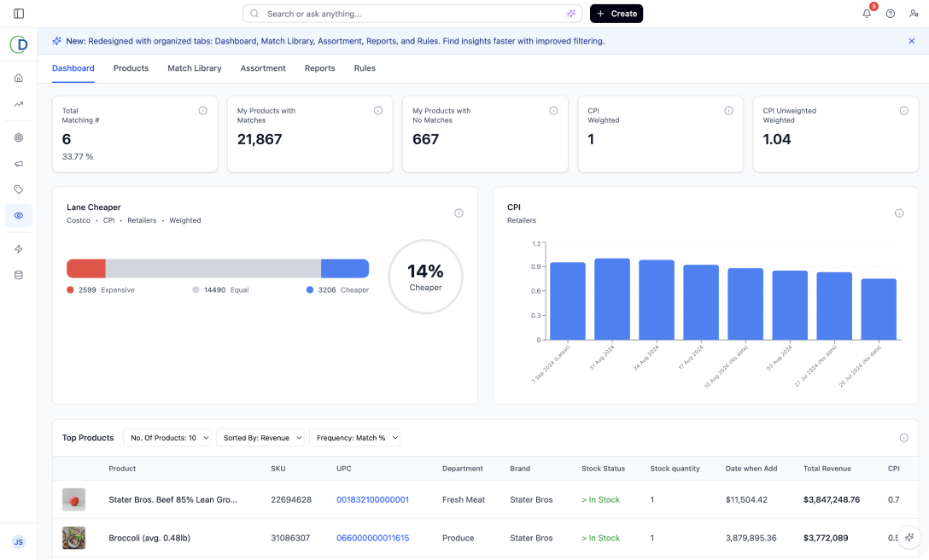Click the blue Cheaper segment of bar

click(344, 269)
